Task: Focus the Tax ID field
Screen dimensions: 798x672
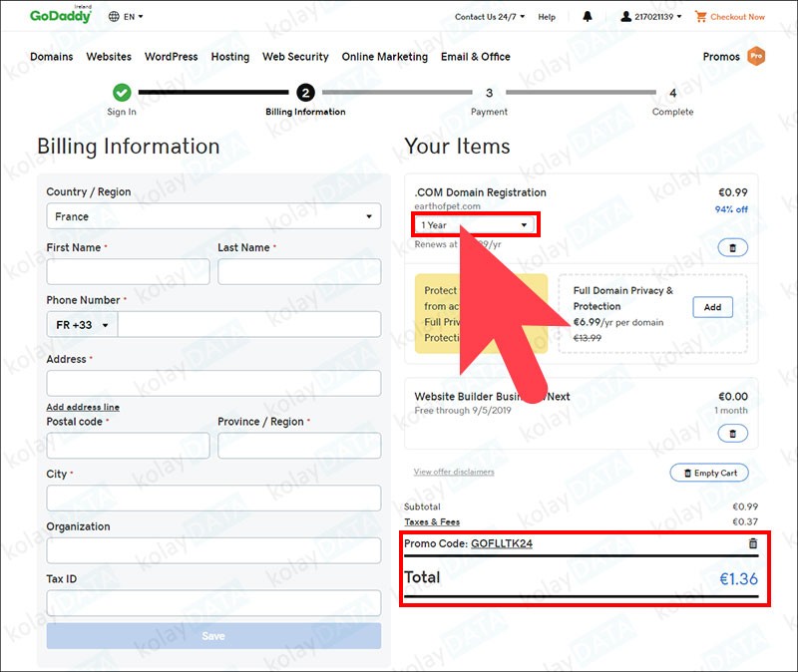Action: click(x=213, y=603)
